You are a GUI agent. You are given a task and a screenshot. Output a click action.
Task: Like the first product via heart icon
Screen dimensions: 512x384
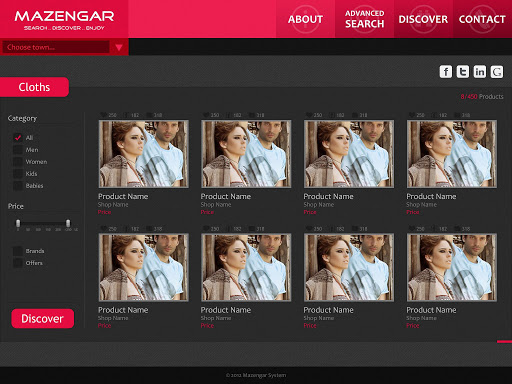[103, 115]
